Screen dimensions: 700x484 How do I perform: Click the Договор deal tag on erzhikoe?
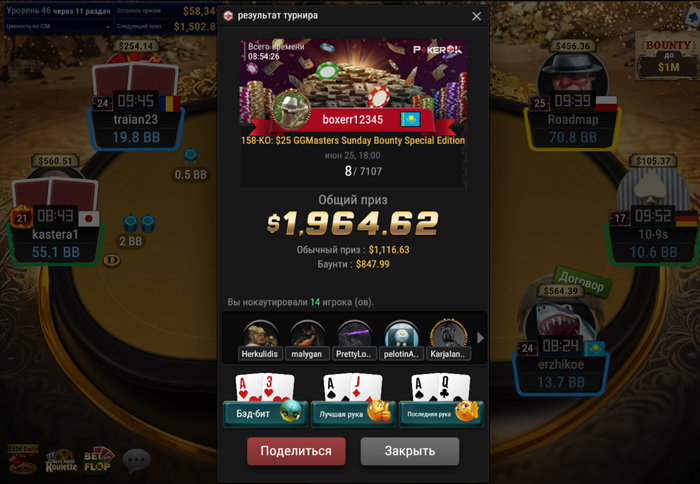click(x=582, y=281)
